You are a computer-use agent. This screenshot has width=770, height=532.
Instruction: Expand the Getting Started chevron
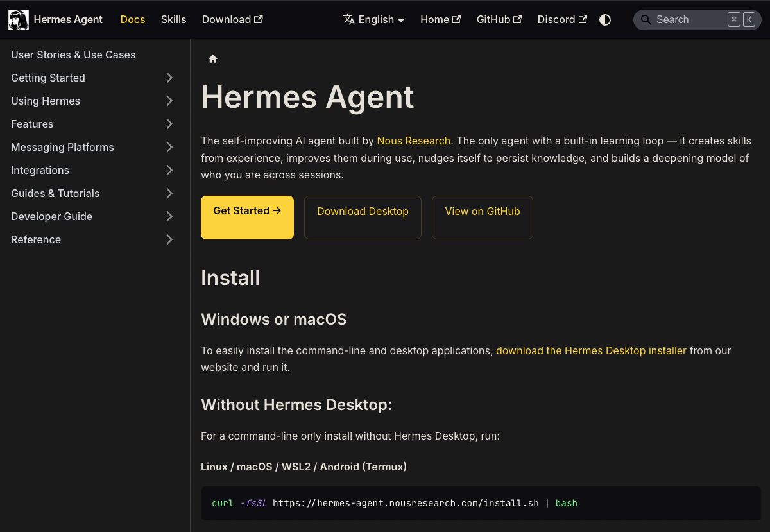tap(169, 78)
